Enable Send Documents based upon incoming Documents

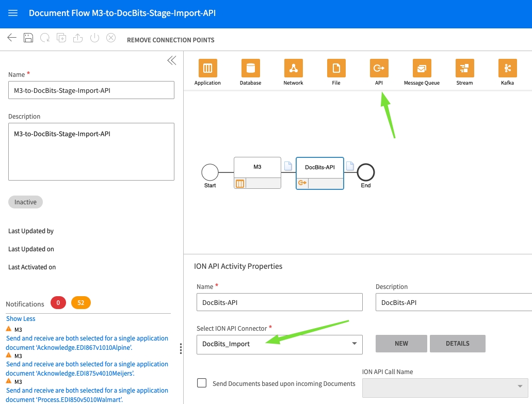202,383
